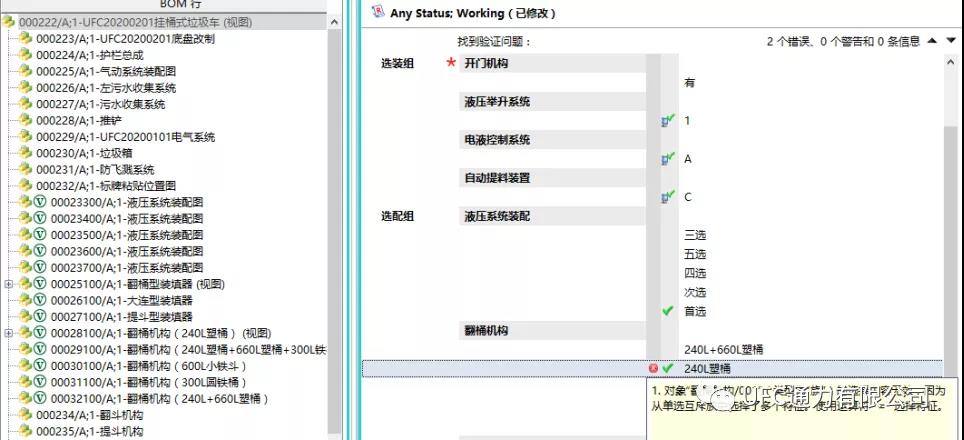Click the top-level 000222 assembly icon
964x440 pixels.
[x=9, y=22]
